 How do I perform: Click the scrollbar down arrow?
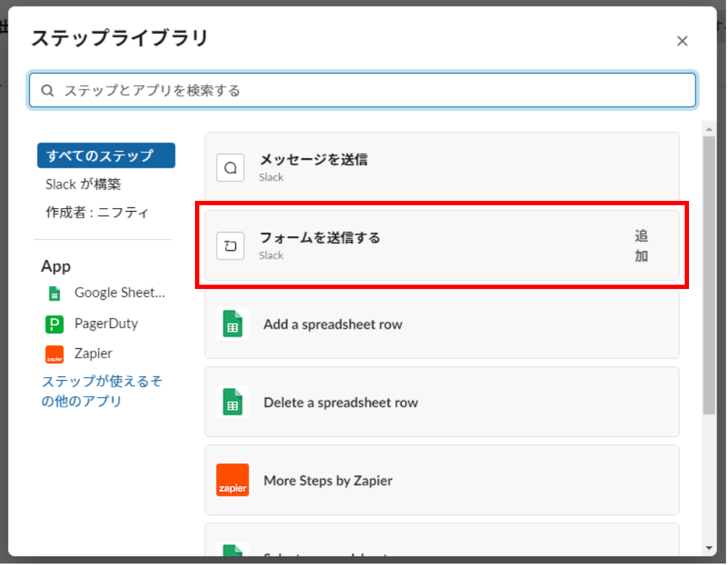(x=708, y=548)
